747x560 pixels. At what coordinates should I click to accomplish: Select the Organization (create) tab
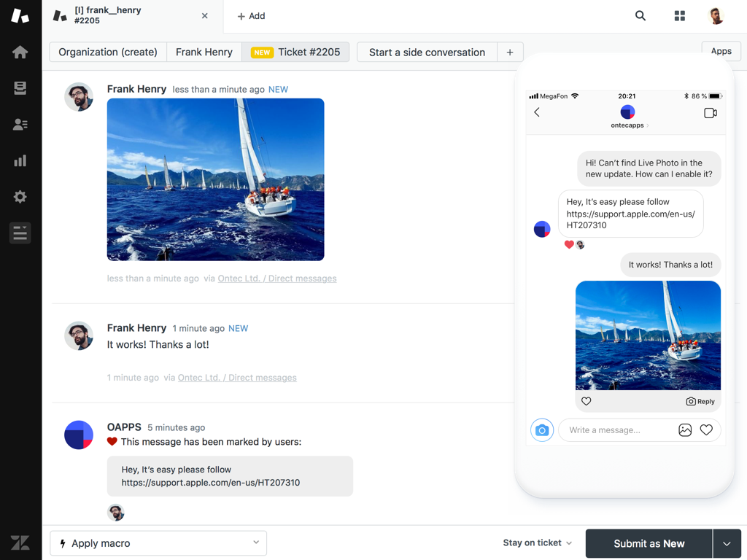point(108,52)
